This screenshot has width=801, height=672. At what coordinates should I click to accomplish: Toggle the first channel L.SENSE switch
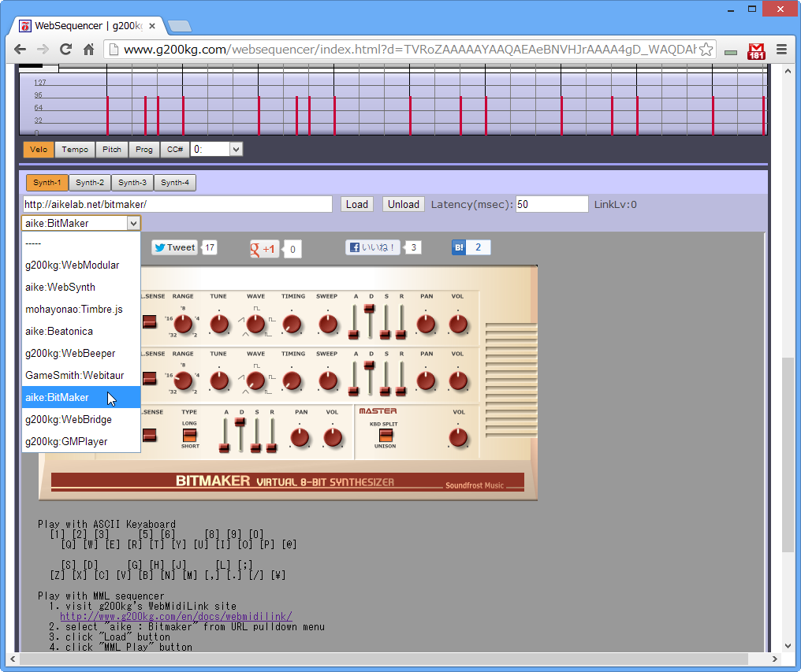[149, 321]
